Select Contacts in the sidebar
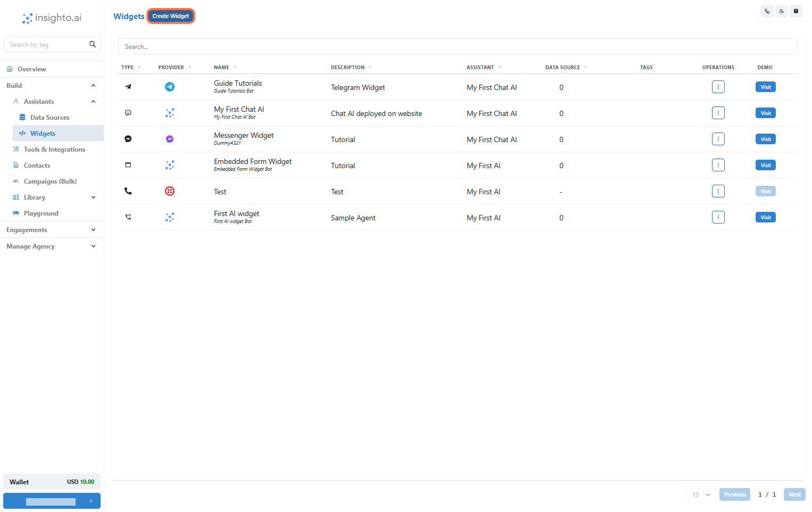Screen dimensions: 812x512 [x=37, y=165]
